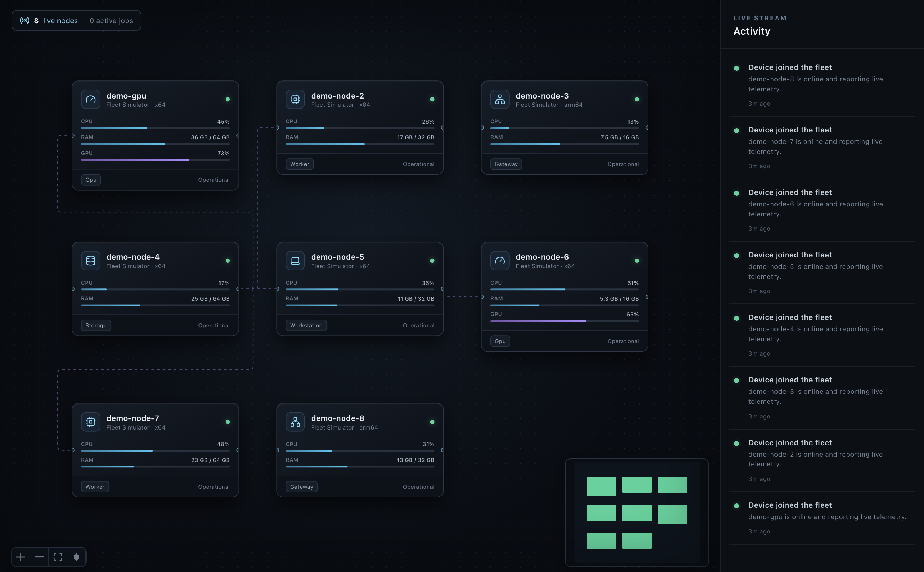The width and height of the screenshot is (924, 572).
Task: Click the minimap overview panel
Action: point(637,513)
